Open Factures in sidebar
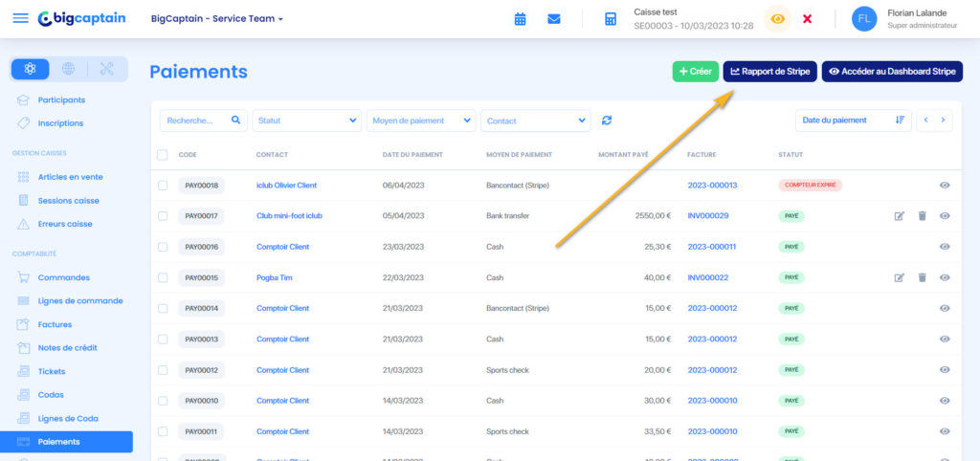Image resolution: width=980 pixels, height=461 pixels. tap(55, 324)
